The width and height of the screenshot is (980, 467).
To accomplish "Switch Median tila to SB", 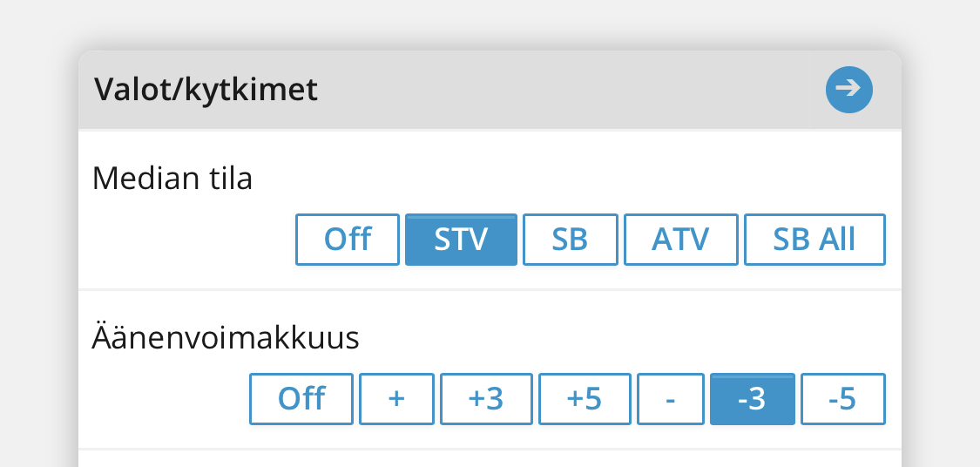I will click(x=570, y=239).
